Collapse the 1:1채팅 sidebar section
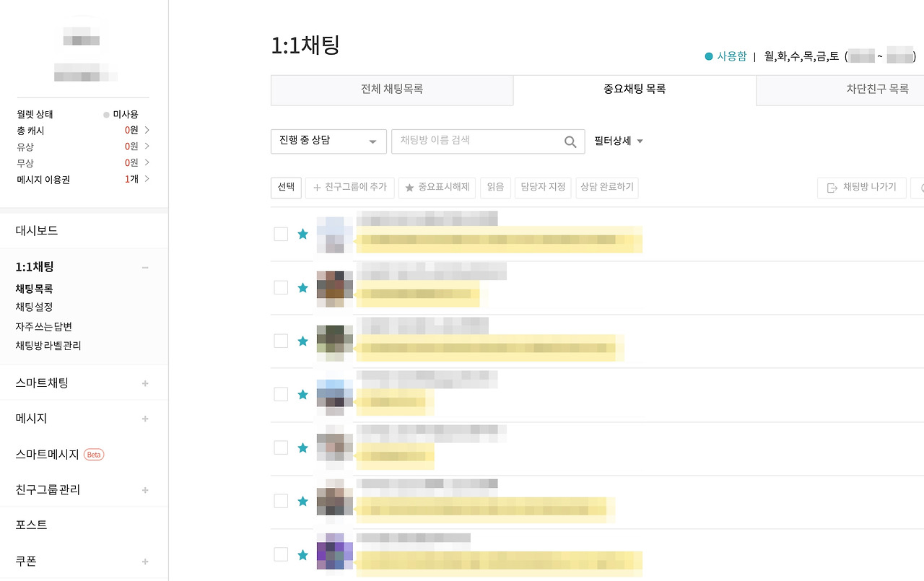The width and height of the screenshot is (924, 581). point(144,267)
